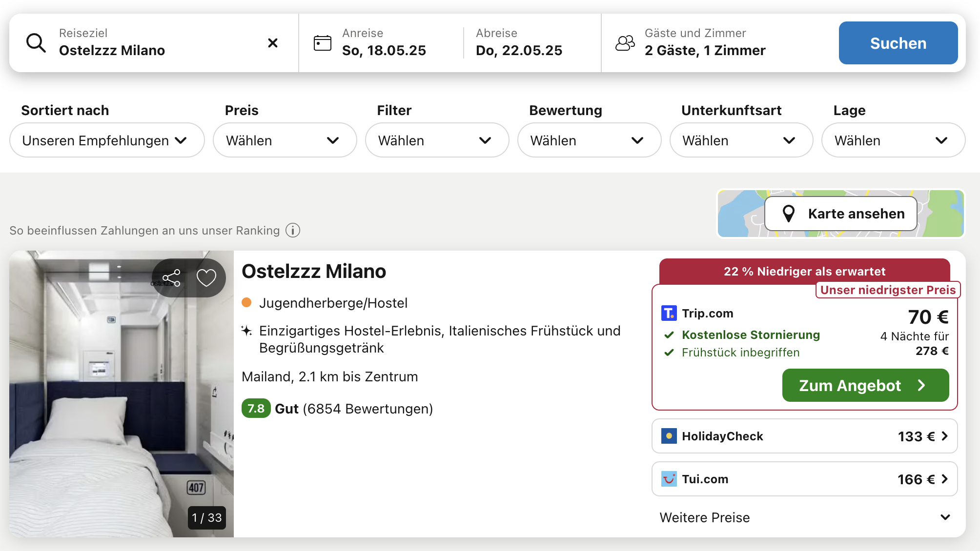Image resolution: width=980 pixels, height=551 pixels.
Task: Open the Preis dropdown
Action: [285, 140]
